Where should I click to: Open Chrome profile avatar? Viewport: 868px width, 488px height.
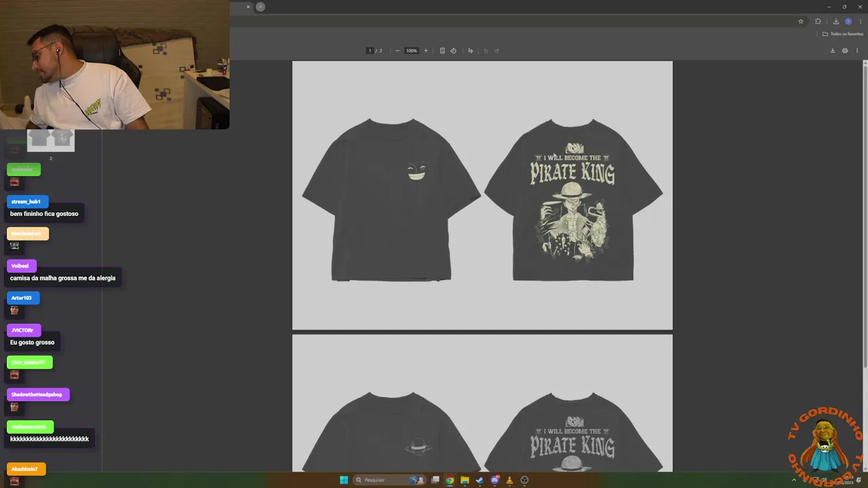click(x=848, y=22)
